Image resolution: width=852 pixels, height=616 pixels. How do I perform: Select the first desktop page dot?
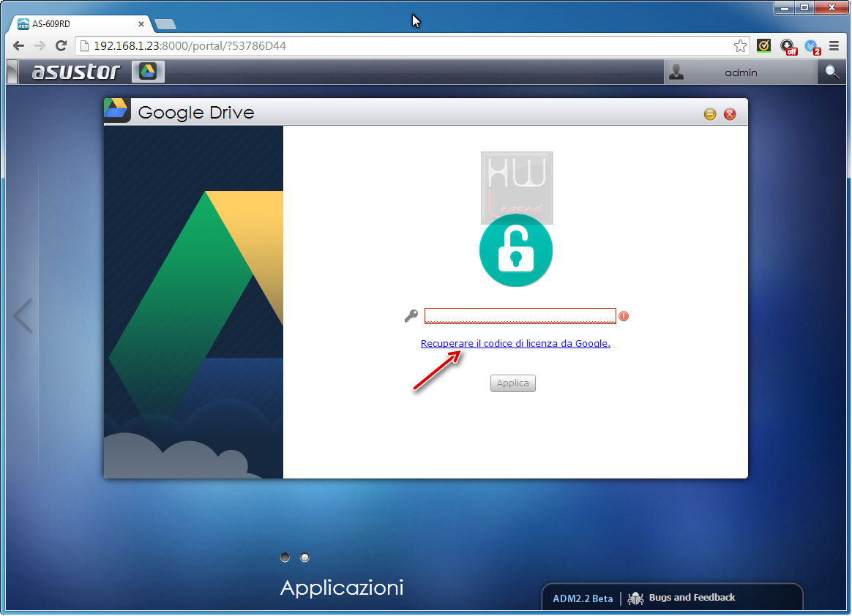point(285,557)
